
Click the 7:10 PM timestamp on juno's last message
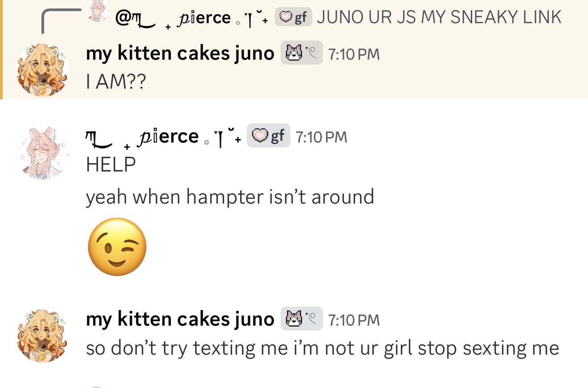click(354, 320)
